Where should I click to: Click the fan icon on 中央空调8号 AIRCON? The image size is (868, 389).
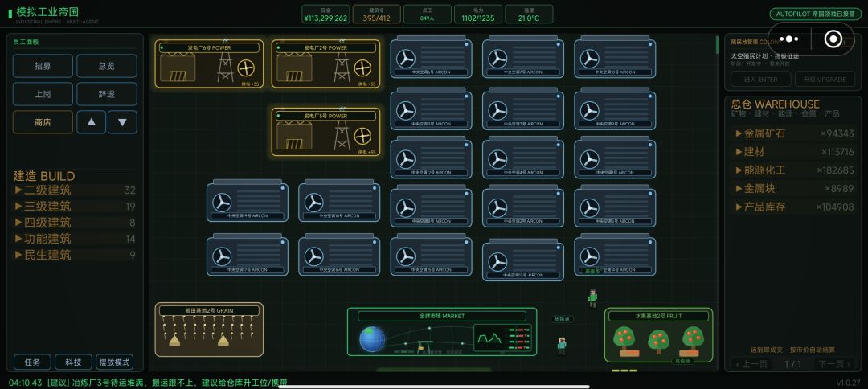[x=406, y=208]
